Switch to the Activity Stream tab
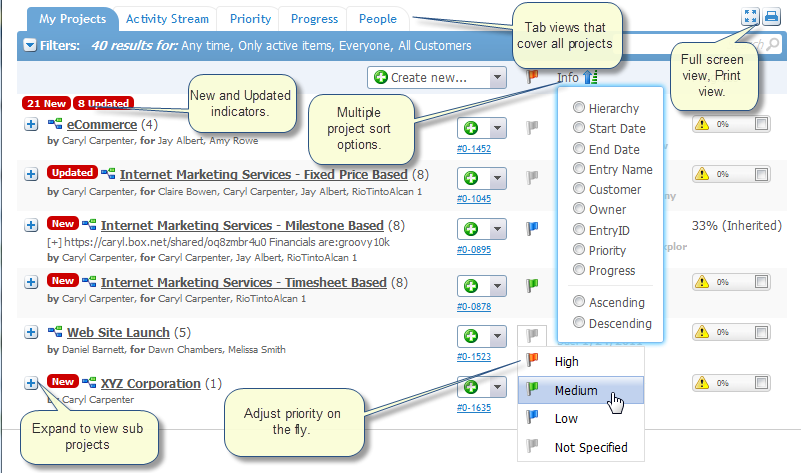This screenshot has width=801, height=473. [167, 18]
